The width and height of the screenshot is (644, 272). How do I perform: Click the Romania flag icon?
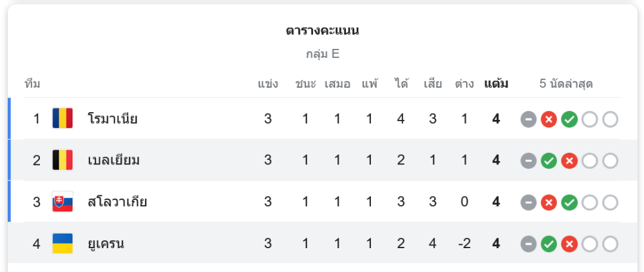(x=62, y=119)
